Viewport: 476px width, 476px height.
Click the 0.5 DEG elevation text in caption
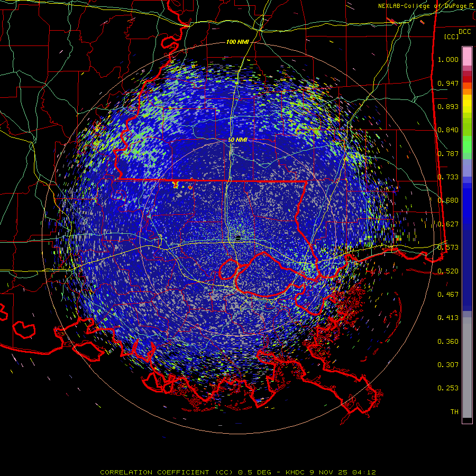tap(255, 472)
